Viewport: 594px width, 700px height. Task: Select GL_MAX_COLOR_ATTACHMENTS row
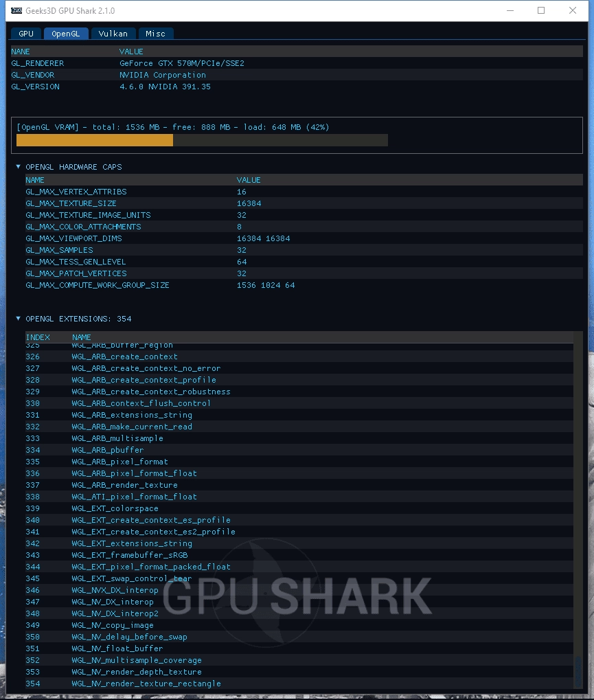pos(304,226)
